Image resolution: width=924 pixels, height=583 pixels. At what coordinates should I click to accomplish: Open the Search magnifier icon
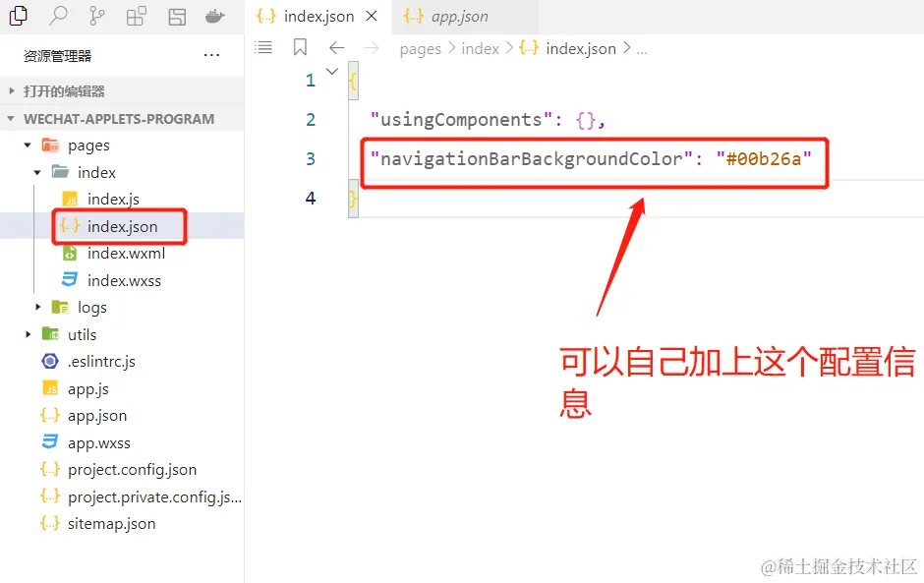58,16
